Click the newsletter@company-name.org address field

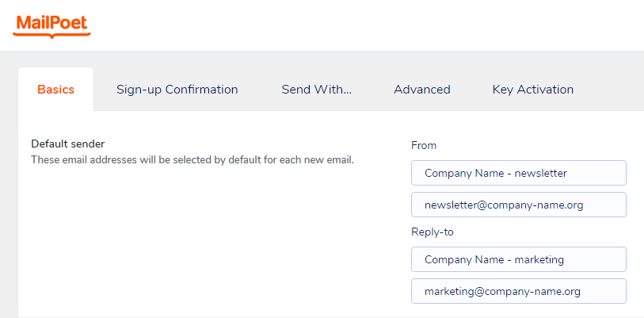tap(519, 205)
